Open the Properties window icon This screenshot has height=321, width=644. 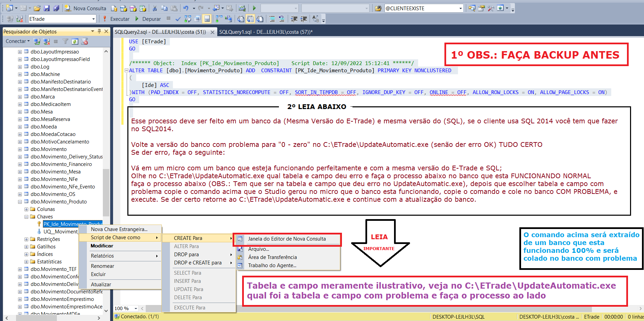[x=481, y=8]
